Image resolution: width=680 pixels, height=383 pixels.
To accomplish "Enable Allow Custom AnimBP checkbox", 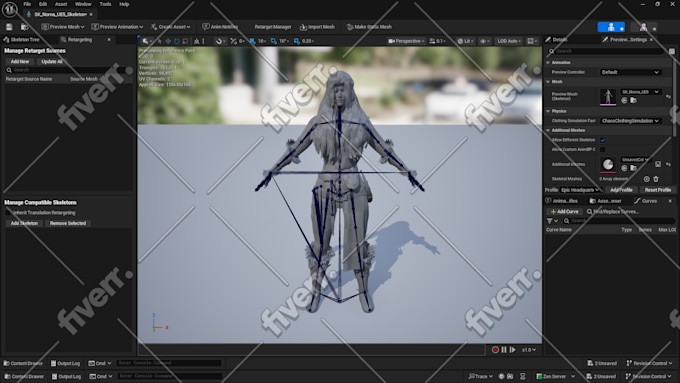I will point(603,149).
